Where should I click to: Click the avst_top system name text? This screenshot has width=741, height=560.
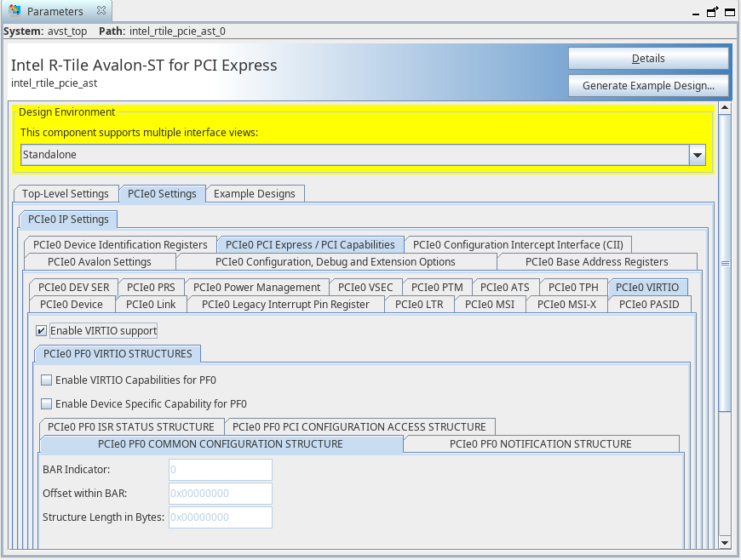point(67,31)
